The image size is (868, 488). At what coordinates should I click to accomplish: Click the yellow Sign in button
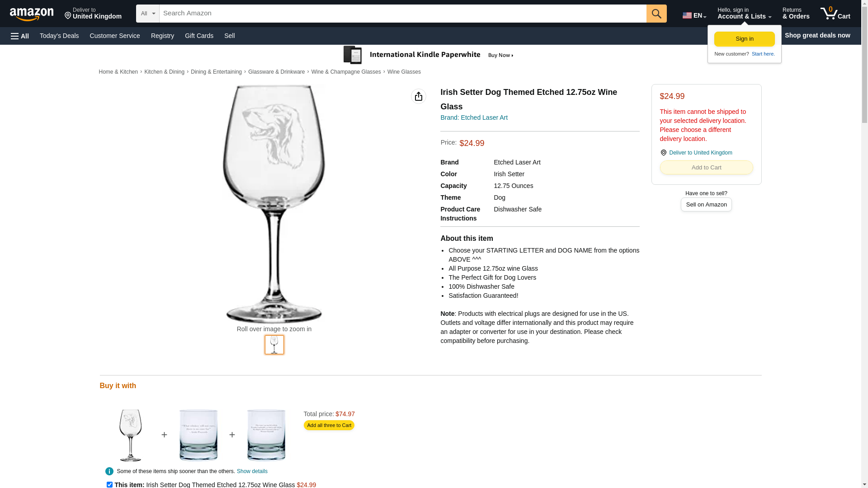[744, 39]
